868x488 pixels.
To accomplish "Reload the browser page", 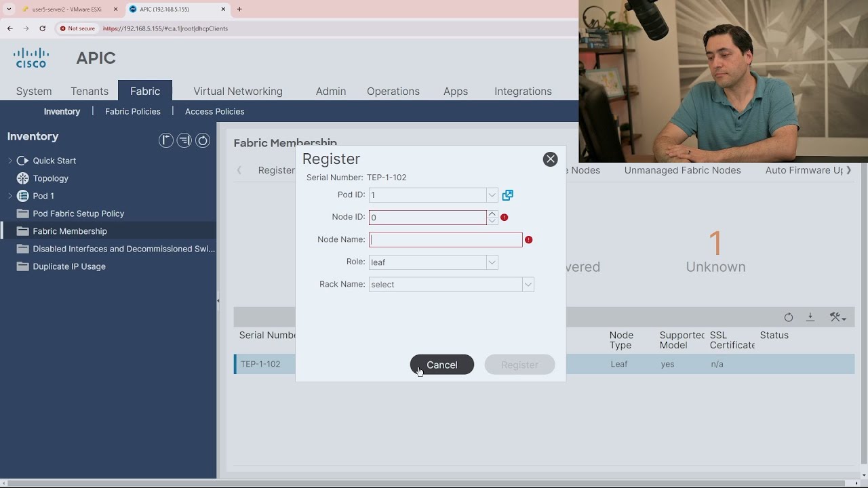I will (x=42, y=28).
